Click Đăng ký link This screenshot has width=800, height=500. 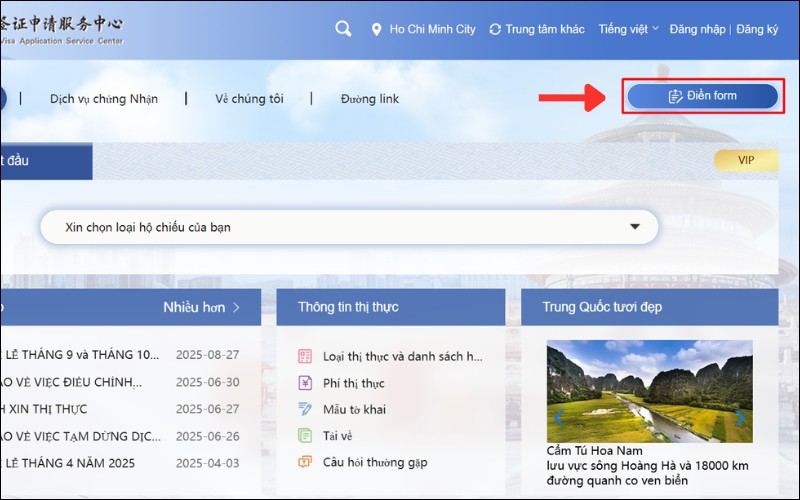point(757,29)
